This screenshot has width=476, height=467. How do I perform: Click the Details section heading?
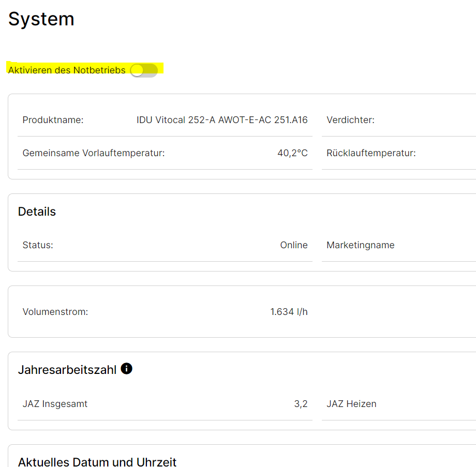click(37, 212)
